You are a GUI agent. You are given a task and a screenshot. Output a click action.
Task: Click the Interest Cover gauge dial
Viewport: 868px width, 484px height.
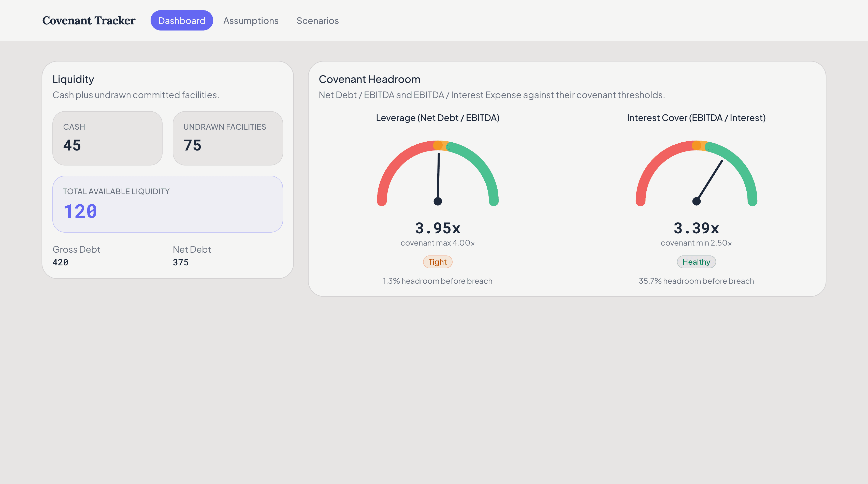(x=697, y=173)
